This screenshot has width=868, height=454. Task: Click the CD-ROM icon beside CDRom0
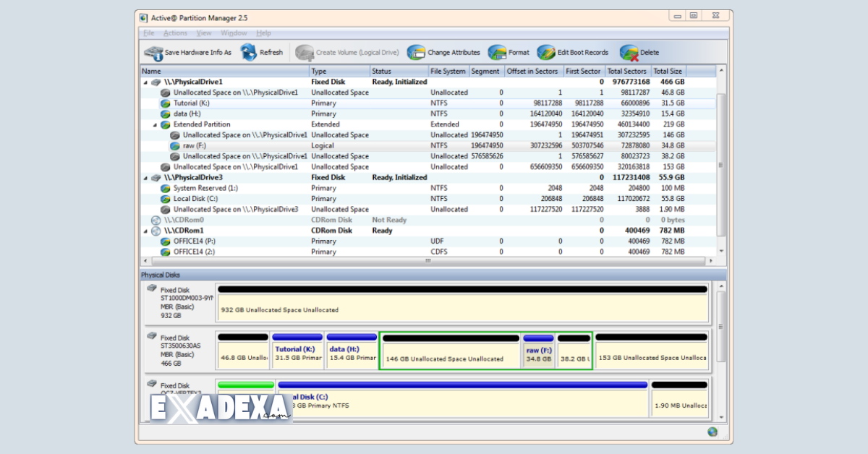click(156, 220)
